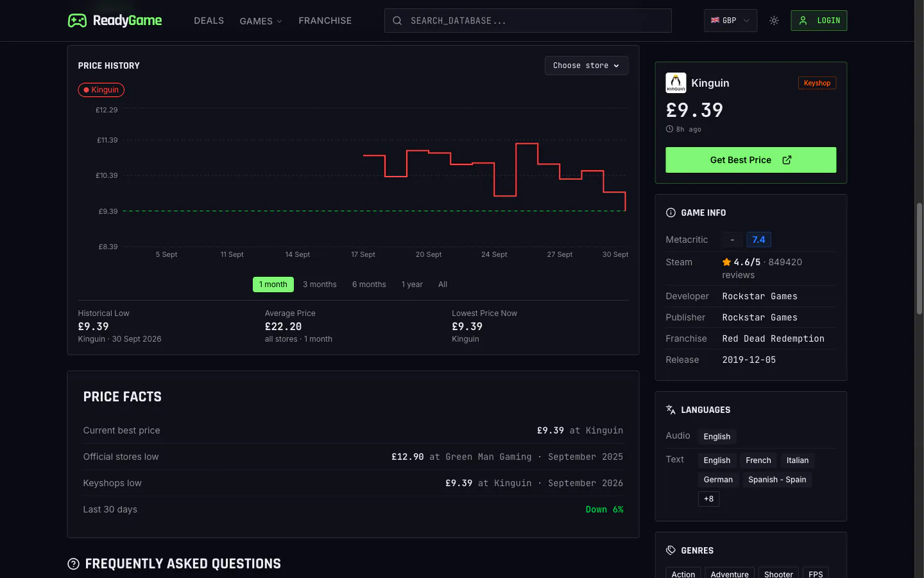Click the Login button
Viewport: 924px width, 578px height.
[x=819, y=21]
